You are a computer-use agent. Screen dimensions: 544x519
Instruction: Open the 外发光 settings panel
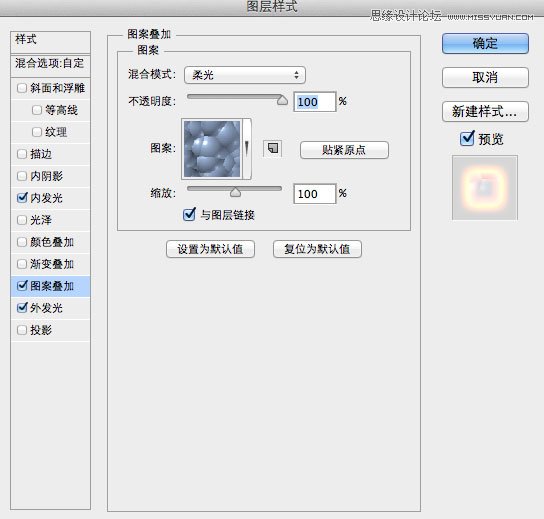(x=46, y=308)
